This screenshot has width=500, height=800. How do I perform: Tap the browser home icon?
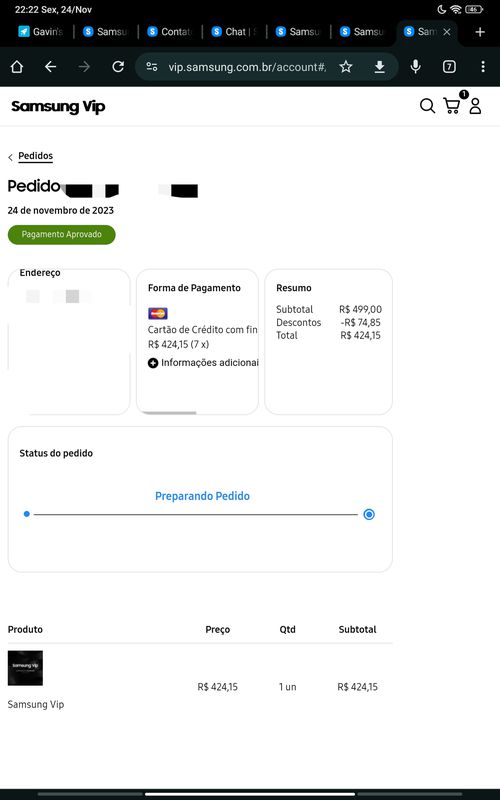click(x=17, y=67)
